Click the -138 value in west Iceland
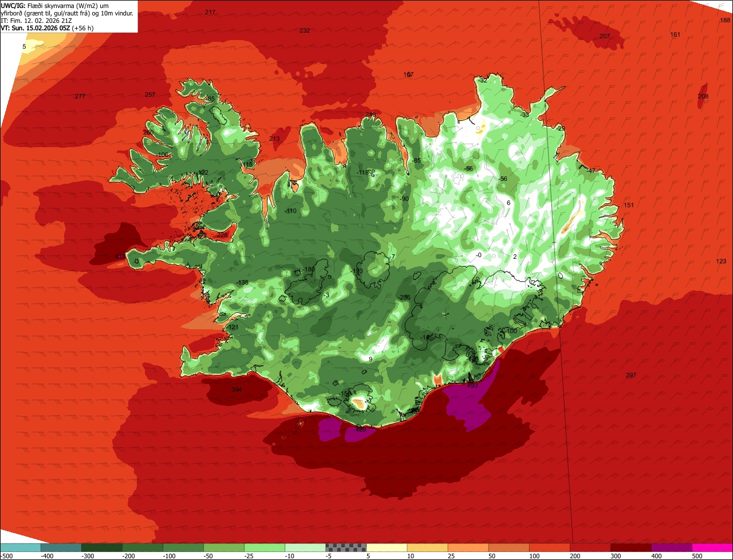The width and height of the screenshot is (733, 560). click(242, 282)
